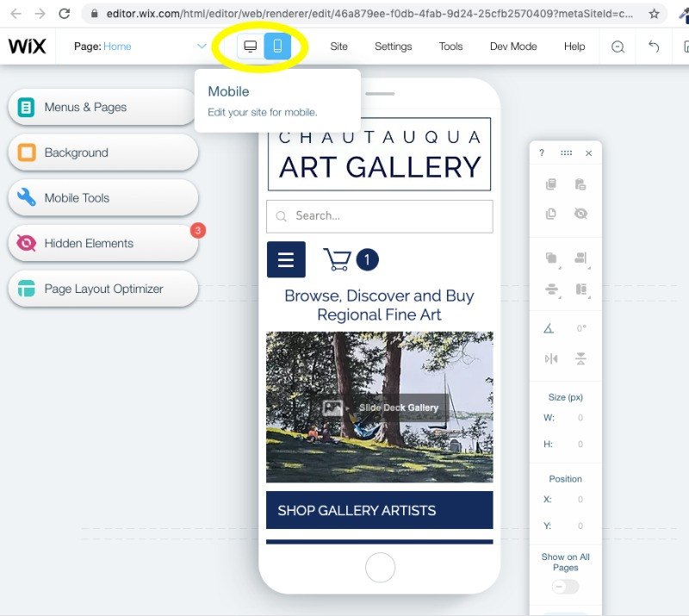Click the undo arrow icon
The height and width of the screenshot is (616, 689).
pyautogui.click(x=654, y=47)
